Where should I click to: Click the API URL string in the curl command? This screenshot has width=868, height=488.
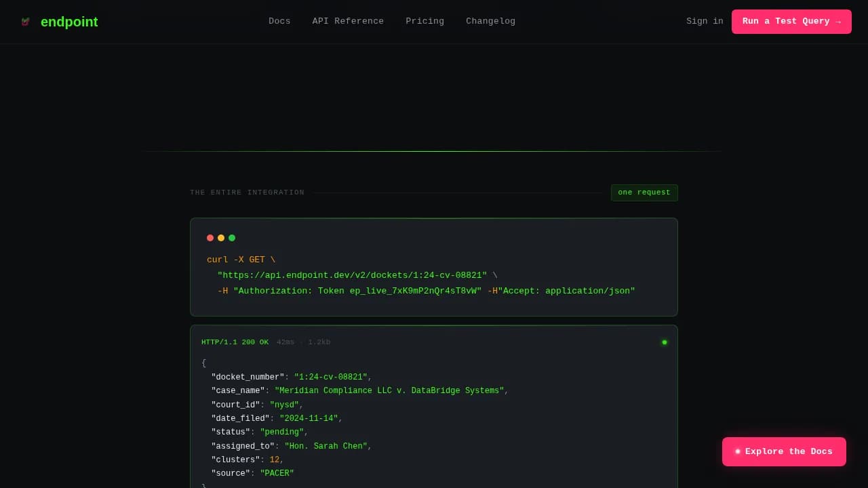(353, 275)
